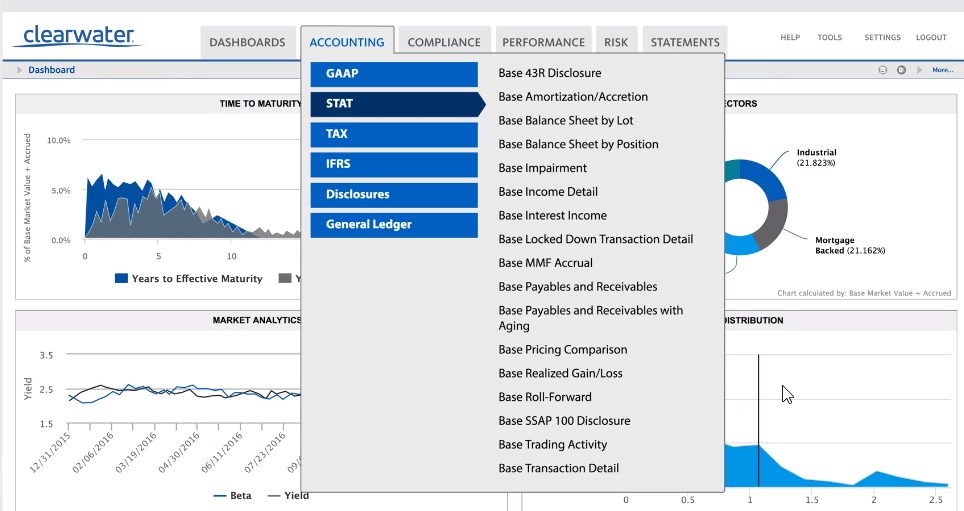The width and height of the screenshot is (964, 511).
Task: Select GAAP in the accounting menu
Action: tap(394, 74)
